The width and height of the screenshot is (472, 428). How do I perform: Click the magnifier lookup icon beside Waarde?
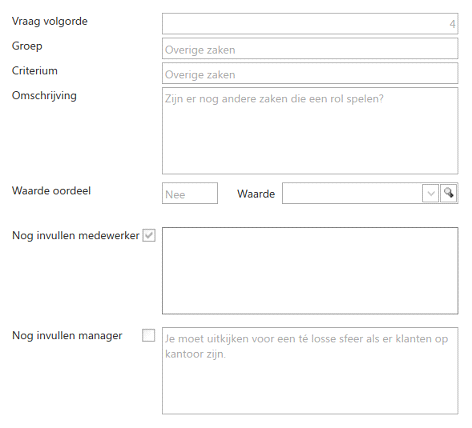[x=449, y=193]
